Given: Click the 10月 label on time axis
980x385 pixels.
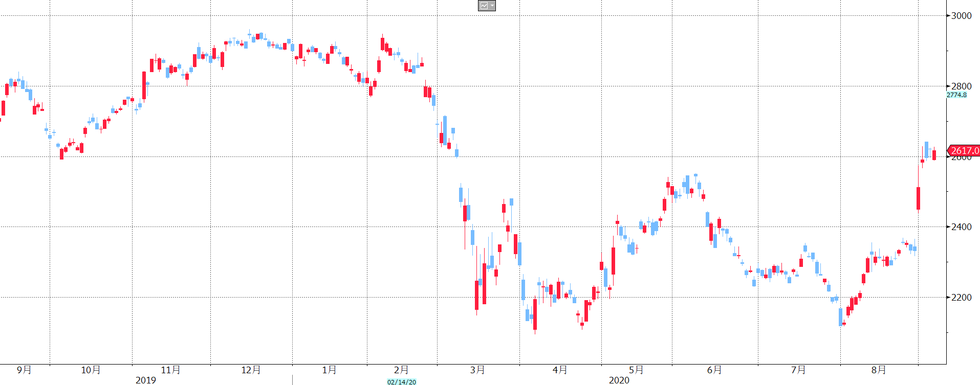Looking at the screenshot, I should [x=91, y=370].
